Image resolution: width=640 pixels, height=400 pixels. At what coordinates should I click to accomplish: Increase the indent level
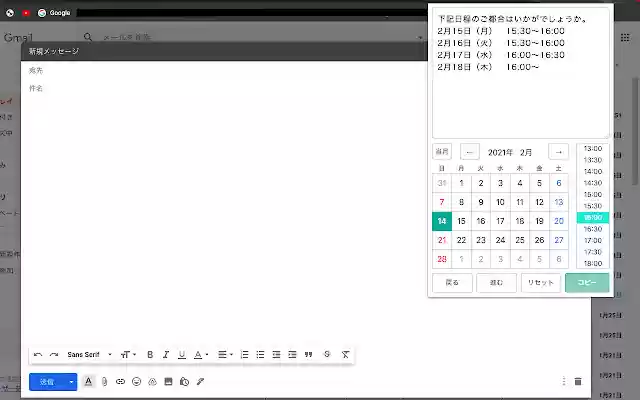tap(292, 355)
